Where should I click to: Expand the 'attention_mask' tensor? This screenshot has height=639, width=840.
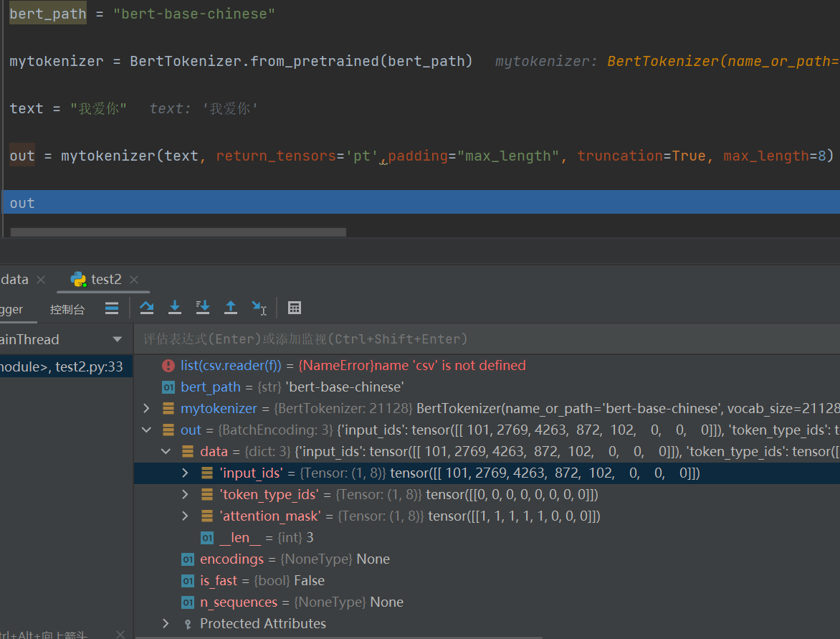pyautogui.click(x=186, y=516)
